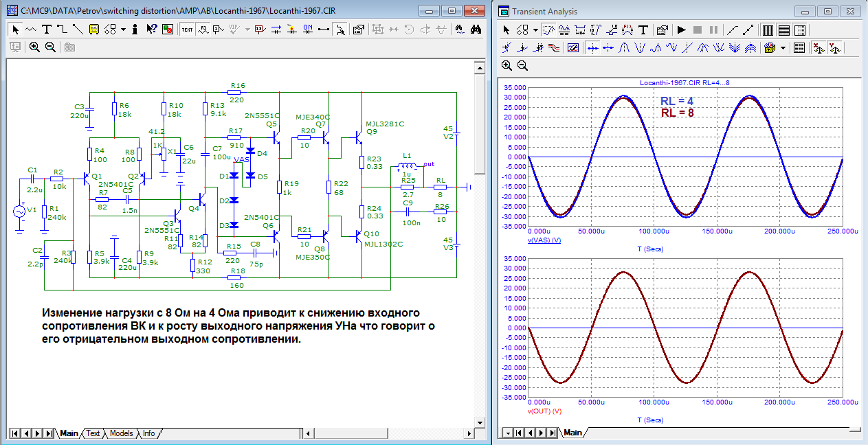Open the Info mode (i) tool
This screenshot has height=445, width=868.
(x=135, y=30)
